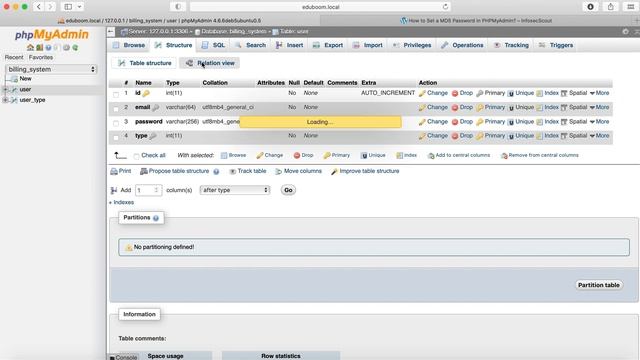Image resolution: width=640 pixels, height=360 pixels.
Task: Open More menu for email column
Action: (599, 107)
